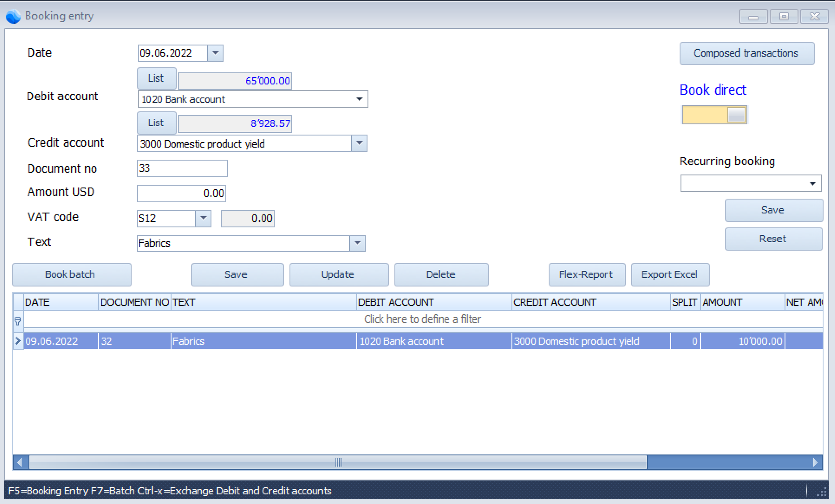Reset the booking form
835x504 pixels.
[773, 239]
